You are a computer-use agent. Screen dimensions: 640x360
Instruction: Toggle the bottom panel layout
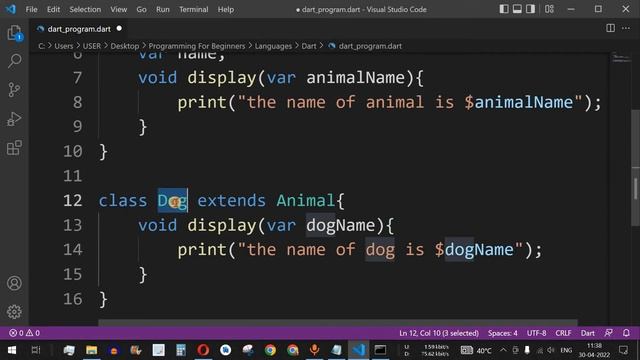517,9
